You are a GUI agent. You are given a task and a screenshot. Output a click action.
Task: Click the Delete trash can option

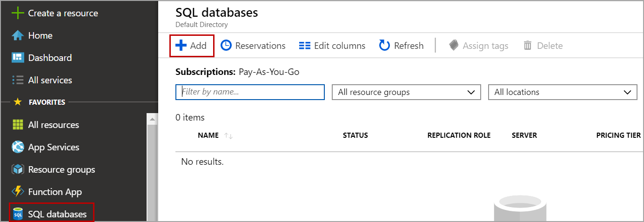tap(543, 46)
